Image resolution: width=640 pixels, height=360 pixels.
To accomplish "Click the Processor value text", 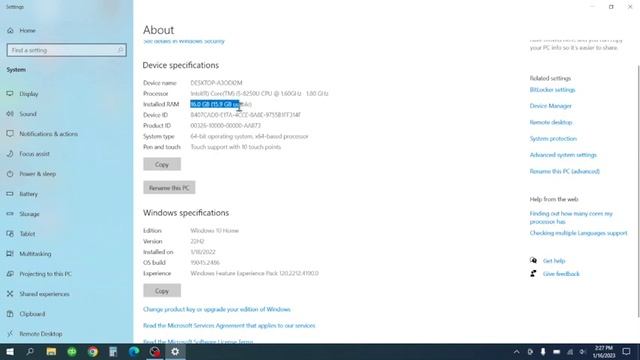I will pos(259,93).
